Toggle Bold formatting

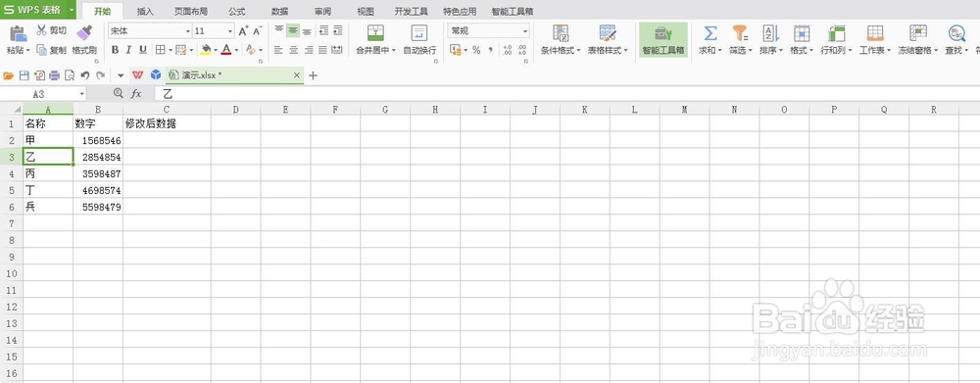click(115, 50)
